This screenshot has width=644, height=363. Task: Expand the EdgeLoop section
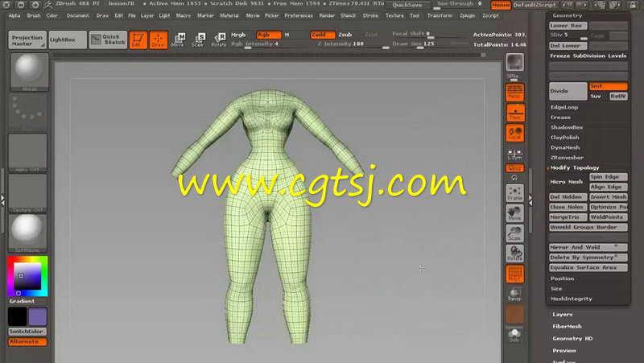tap(564, 107)
